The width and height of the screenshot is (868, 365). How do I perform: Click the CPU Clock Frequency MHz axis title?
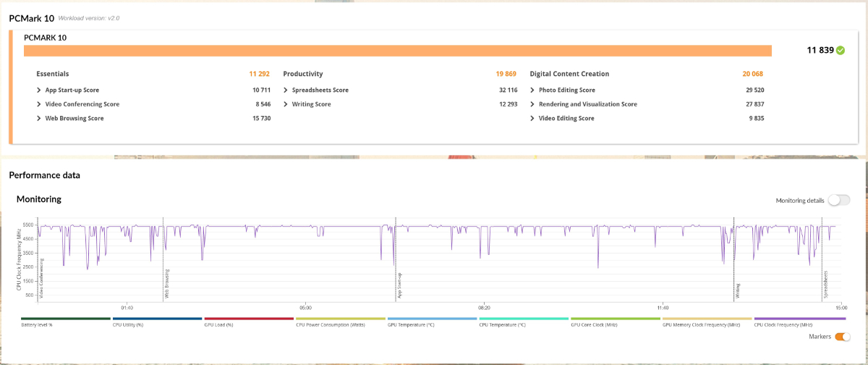pos(20,259)
